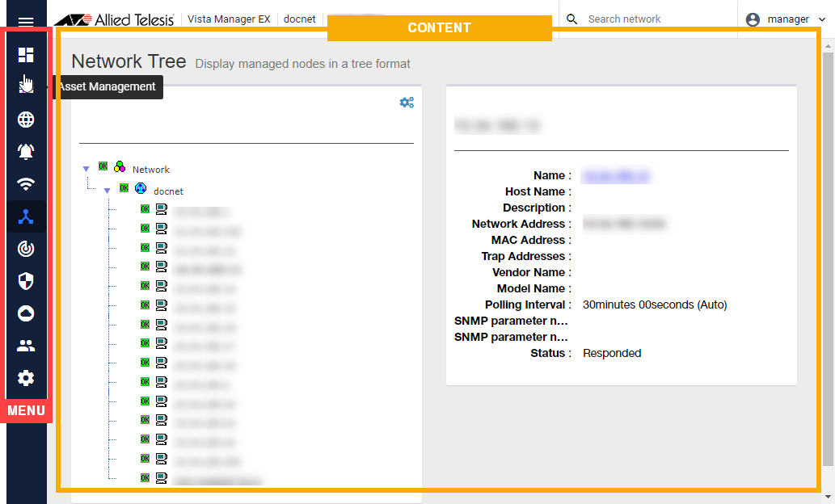Viewport: 835px width, 504px height.
Task: Click the tree settings gears icon
Action: (407, 103)
